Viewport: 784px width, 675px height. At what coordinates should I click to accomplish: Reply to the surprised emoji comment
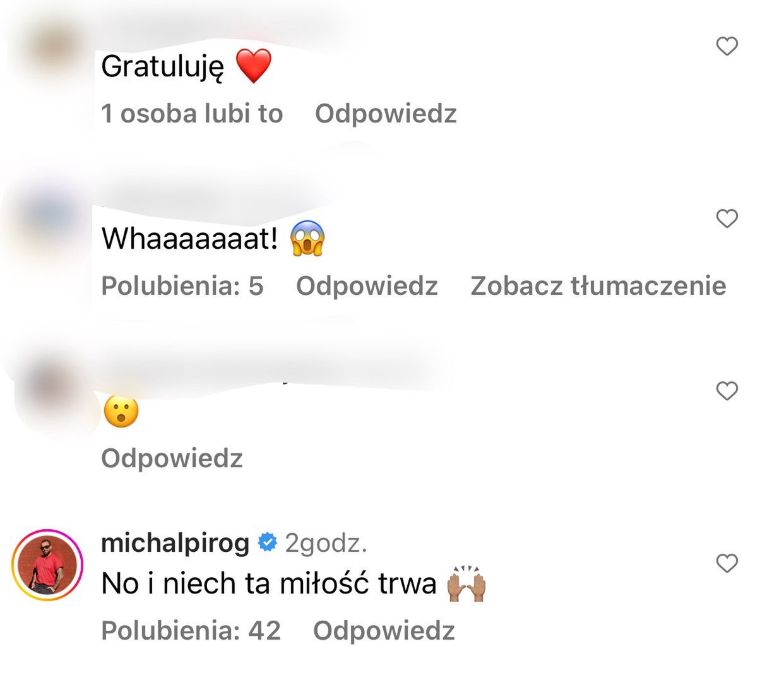click(x=172, y=458)
